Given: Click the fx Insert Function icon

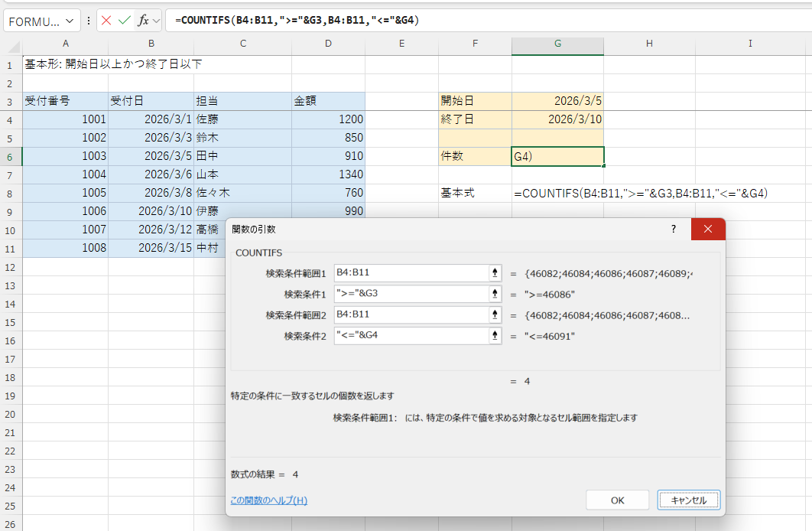Looking at the screenshot, I should point(143,21).
